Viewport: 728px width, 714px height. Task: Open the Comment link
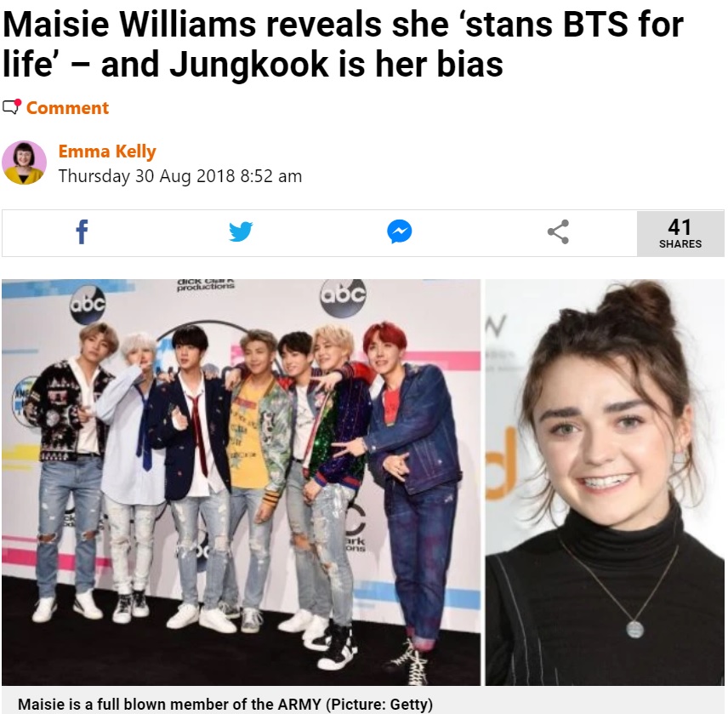click(x=67, y=108)
